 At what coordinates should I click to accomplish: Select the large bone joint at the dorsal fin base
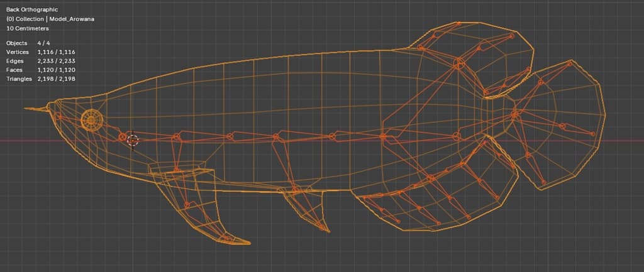tap(458, 64)
